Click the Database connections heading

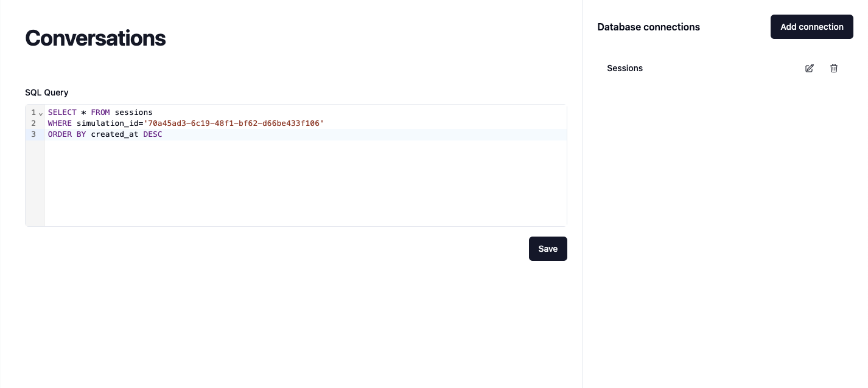[x=648, y=27]
